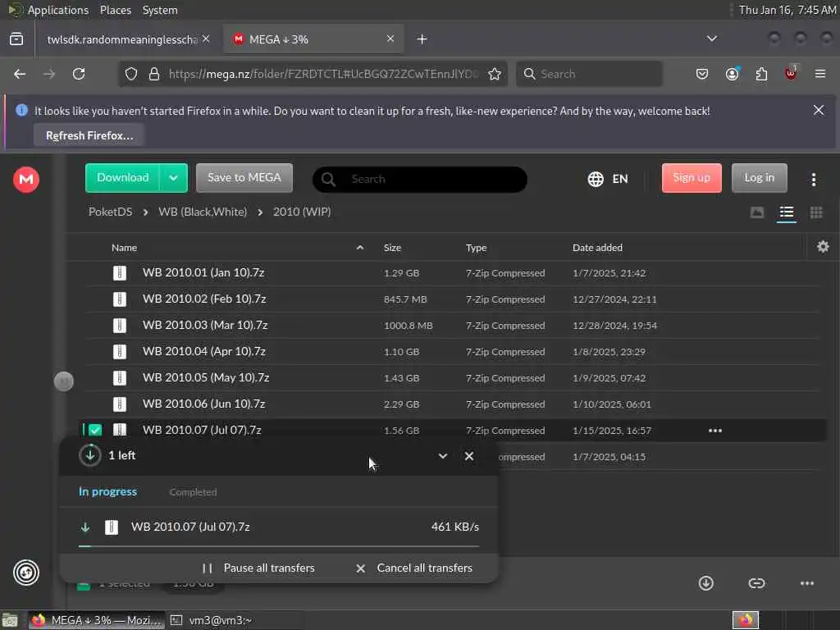This screenshot has height=630, width=840.
Task: Open the System menu
Action: (160, 10)
